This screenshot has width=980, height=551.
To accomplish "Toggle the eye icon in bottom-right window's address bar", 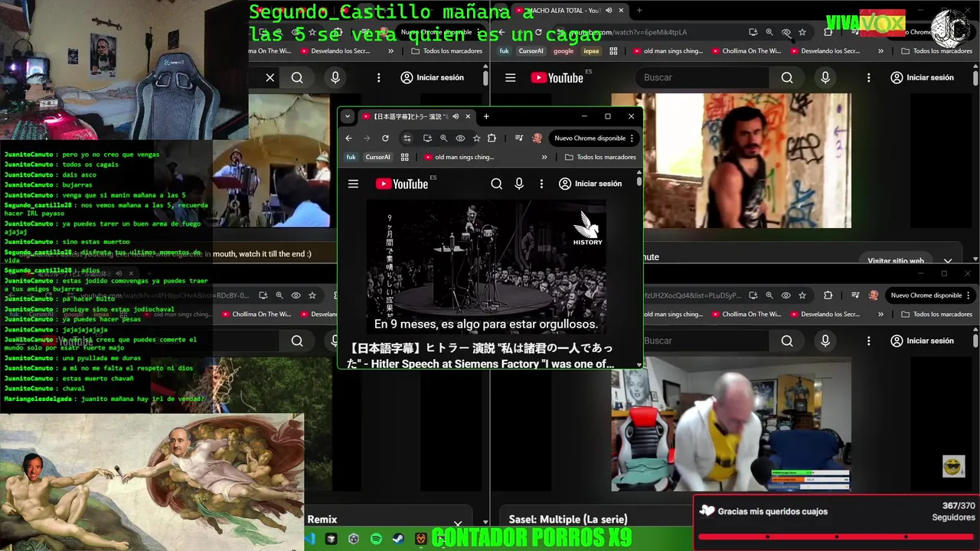I will (x=786, y=295).
